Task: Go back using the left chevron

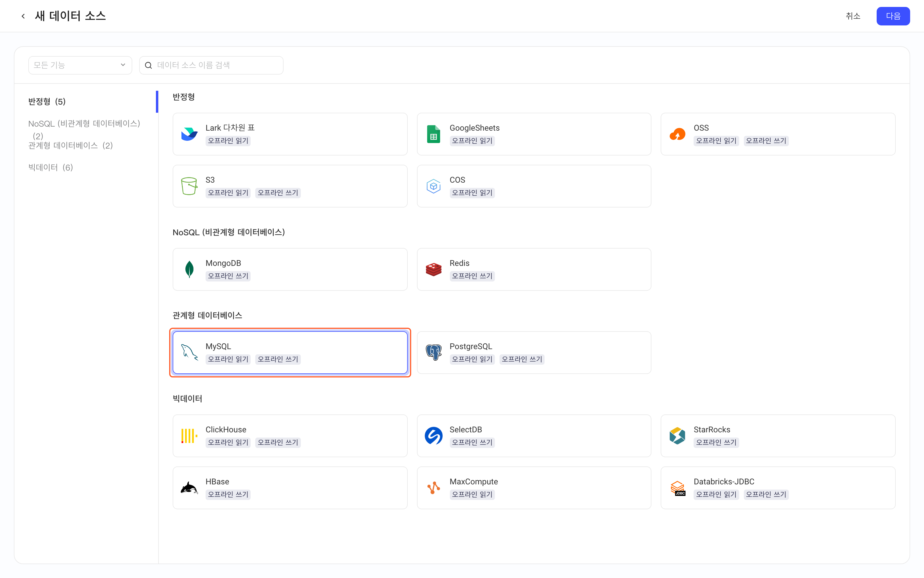Action: pos(23,16)
